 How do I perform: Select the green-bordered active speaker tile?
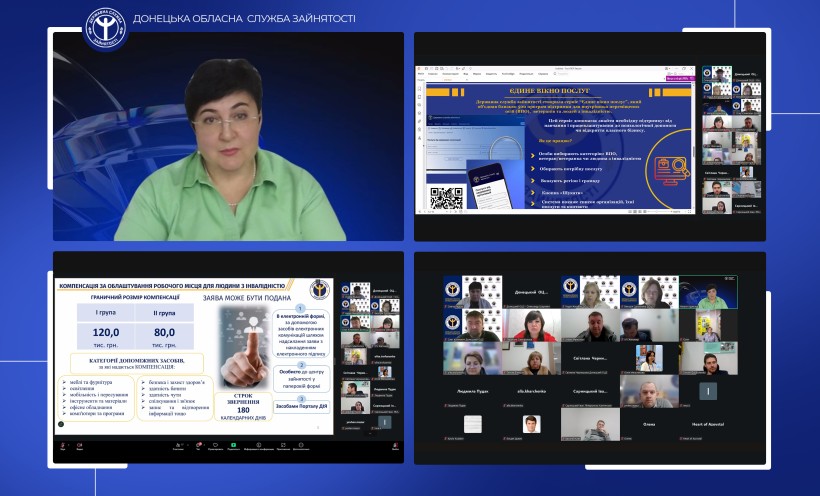709,292
